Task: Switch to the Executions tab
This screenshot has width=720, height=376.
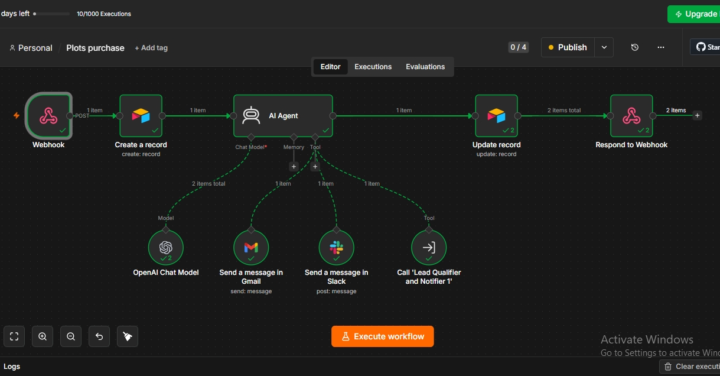Action: (373, 67)
